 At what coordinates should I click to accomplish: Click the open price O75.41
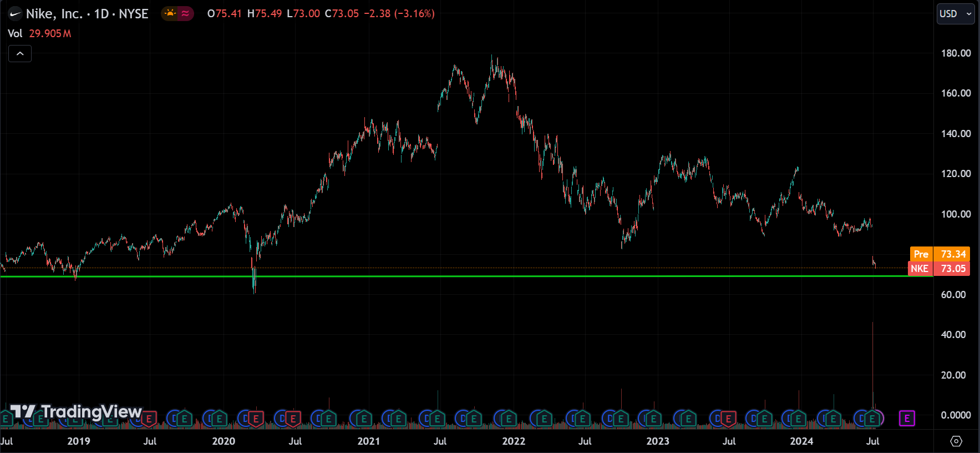224,13
